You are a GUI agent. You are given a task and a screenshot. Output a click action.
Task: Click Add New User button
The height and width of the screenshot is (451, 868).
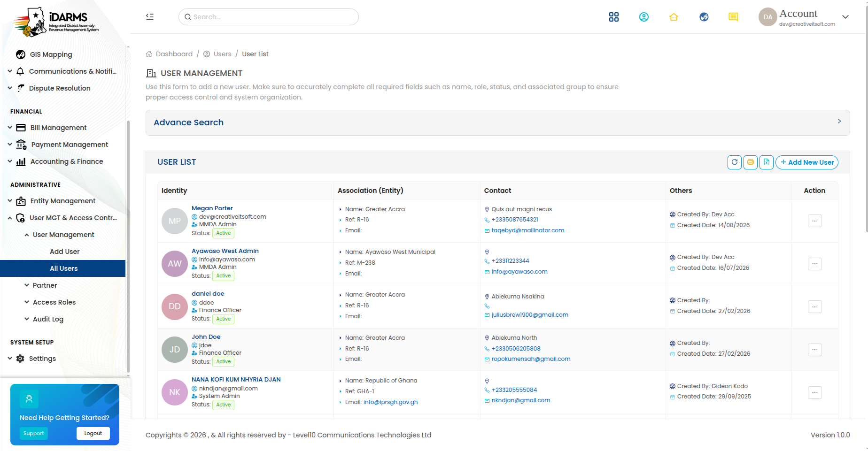click(x=807, y=162)
